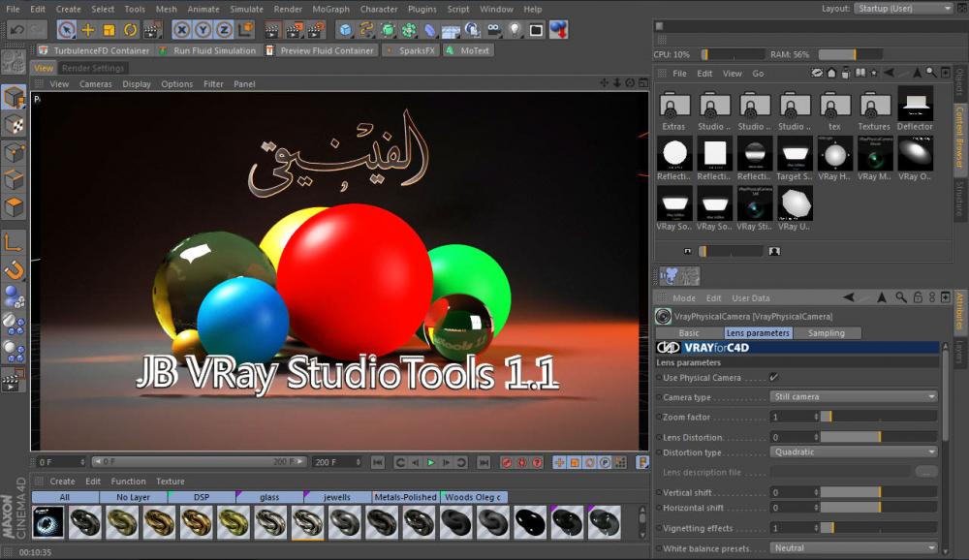
Task: Open the Plugins menu
Action: (422, 9)
